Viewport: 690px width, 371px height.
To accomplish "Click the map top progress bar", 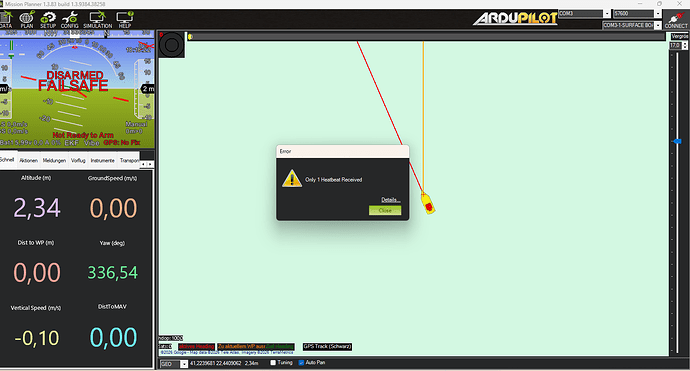I will pyautogui.click(x=426, y=37).
